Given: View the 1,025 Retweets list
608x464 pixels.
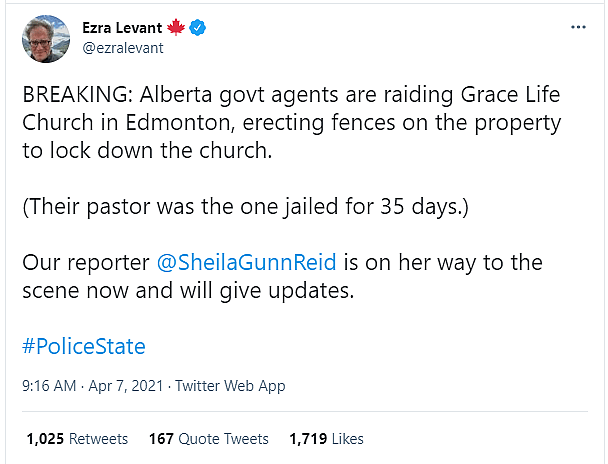Looking at the screenshot, I should pyautogui.click(x=77, y=439).
